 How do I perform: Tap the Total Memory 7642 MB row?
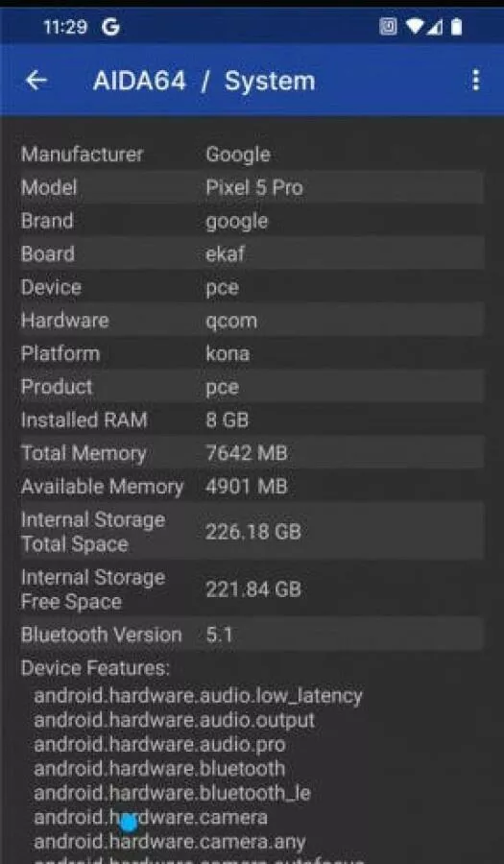(252, 453)
